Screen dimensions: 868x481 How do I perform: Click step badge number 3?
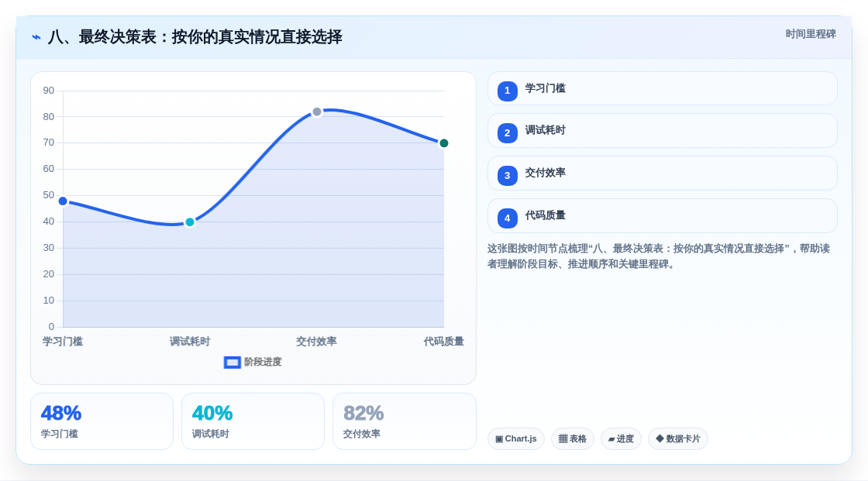pyautogui.click(x=507, y=176)
